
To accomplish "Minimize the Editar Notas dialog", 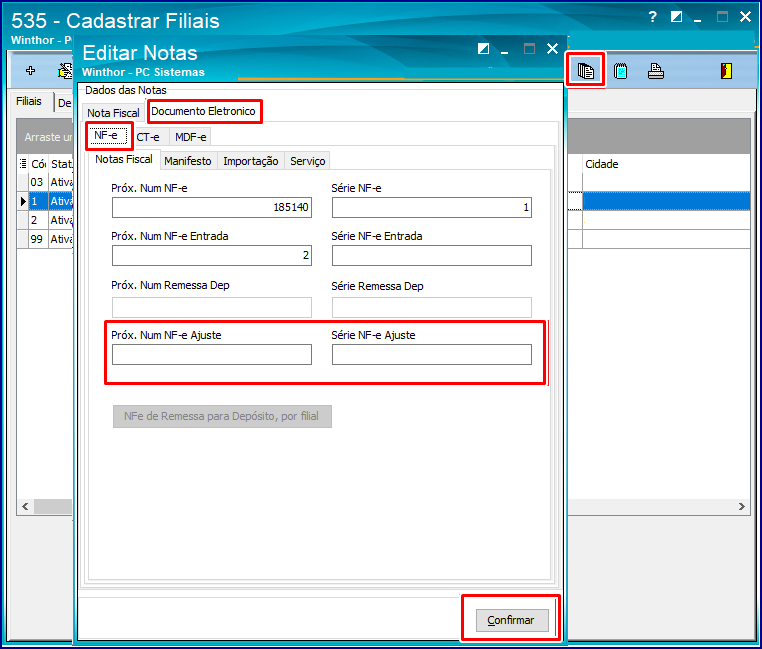I will coord(505,51).
